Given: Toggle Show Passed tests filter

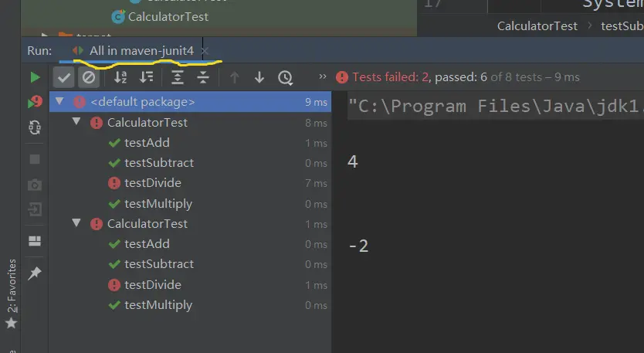Looking at the screenshot, I should [x=63, y=77].
